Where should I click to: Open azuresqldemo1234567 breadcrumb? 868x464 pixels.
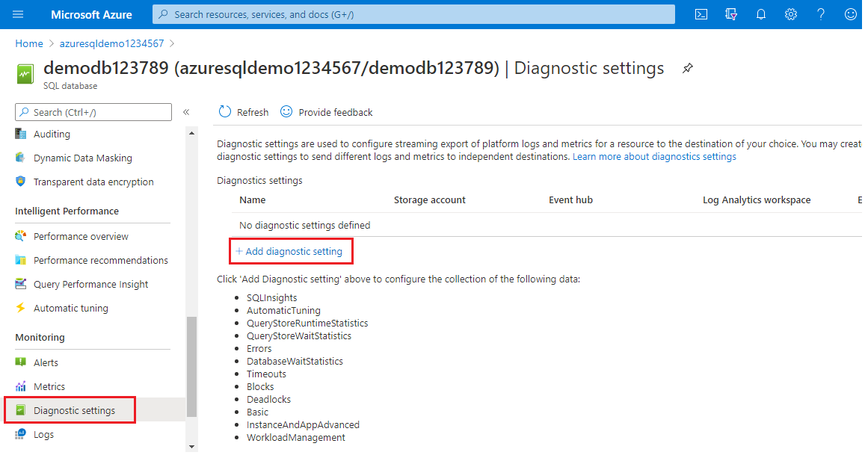tap(112, 43)
